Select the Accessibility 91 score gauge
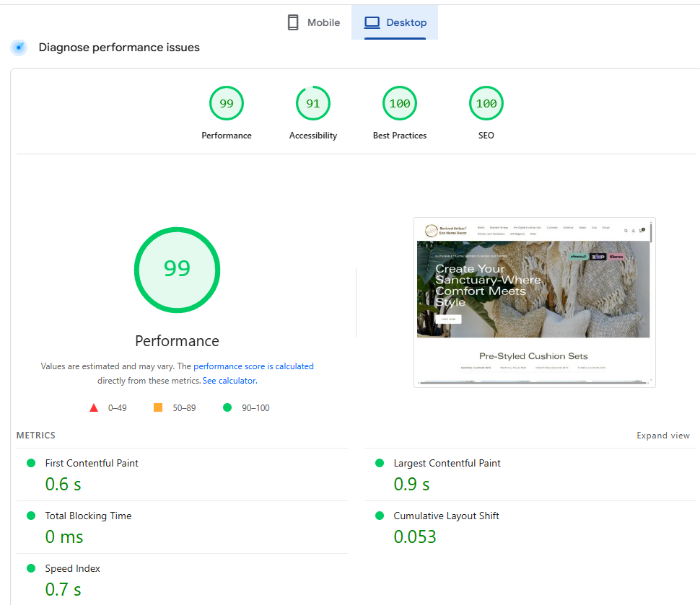The height and width of the screenshot is (605, 700). [312, 104]
